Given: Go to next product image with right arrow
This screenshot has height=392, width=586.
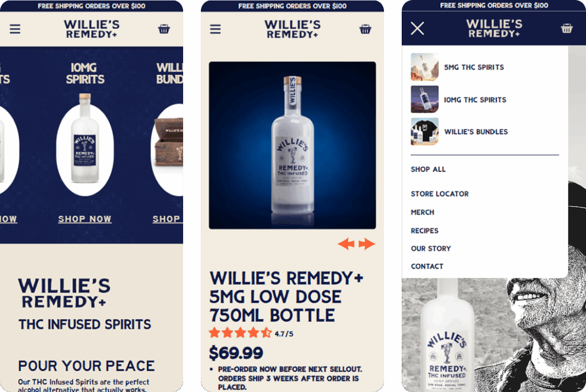Looking at the screenshot, I should (367, 244).
